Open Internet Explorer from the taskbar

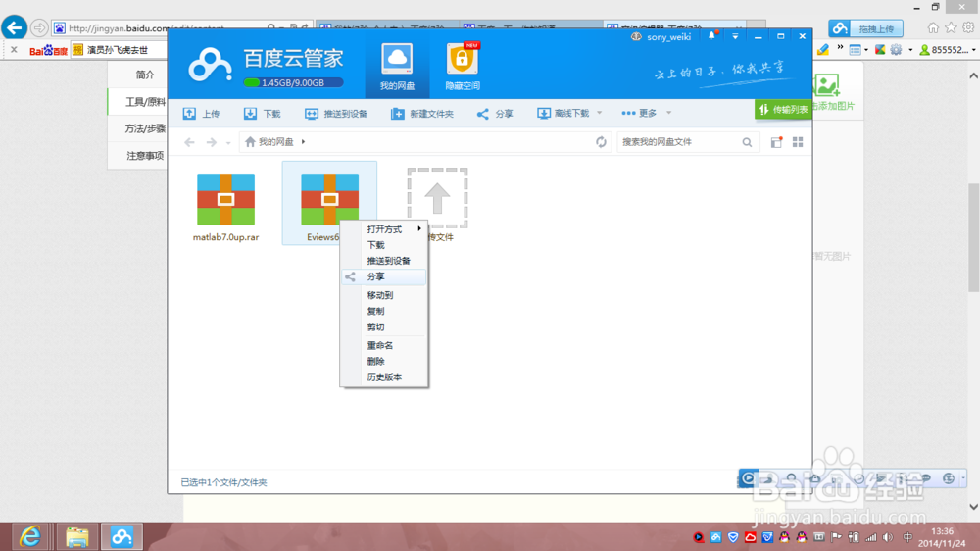28,536
